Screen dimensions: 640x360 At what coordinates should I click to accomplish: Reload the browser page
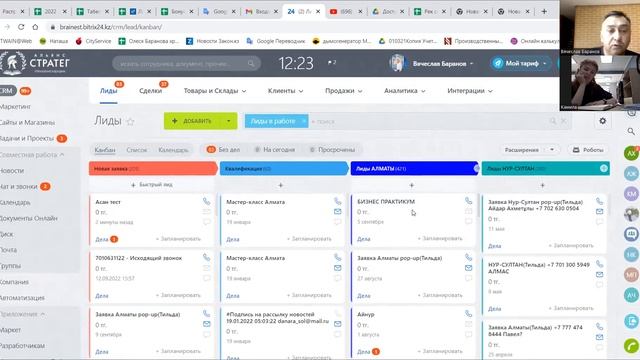pos(21,27)
